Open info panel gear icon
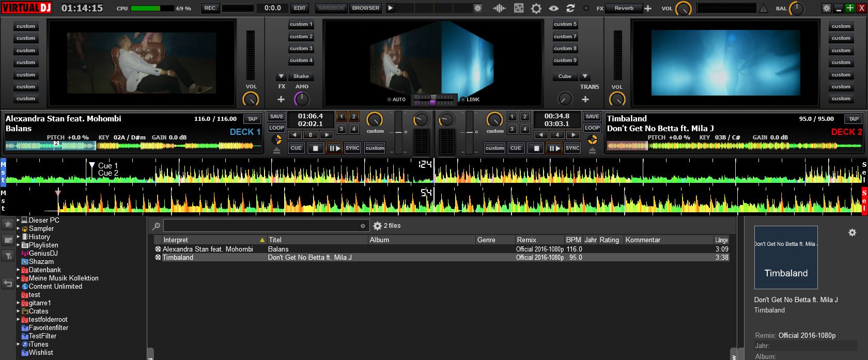 852,232
